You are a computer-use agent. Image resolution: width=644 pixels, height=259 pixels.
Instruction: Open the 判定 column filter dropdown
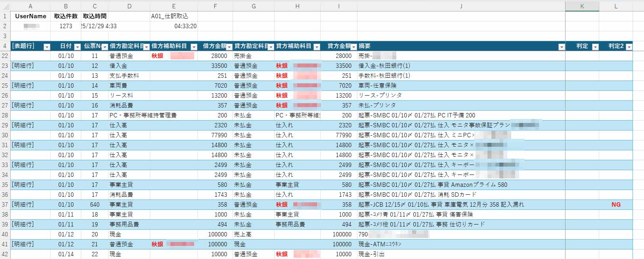pyautogui.click(x=595, y=47)
